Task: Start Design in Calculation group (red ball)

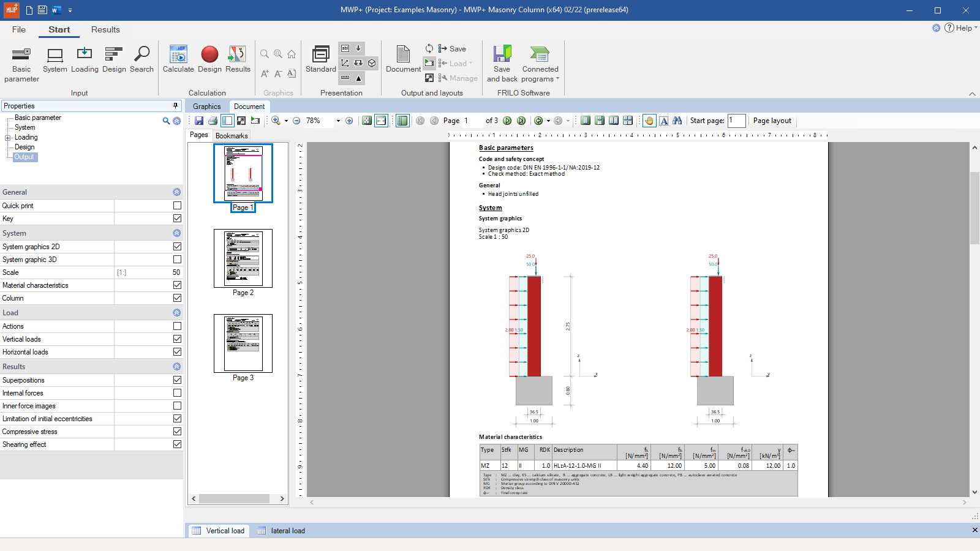Action: [209, 60]
